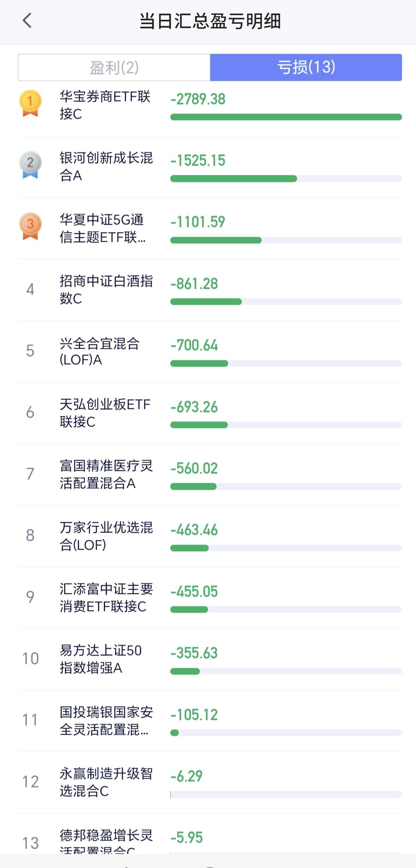Screen dimensions: 416x868
Task: Switch to the 盈利(2) tab
Action: click(x=114, y=68)
